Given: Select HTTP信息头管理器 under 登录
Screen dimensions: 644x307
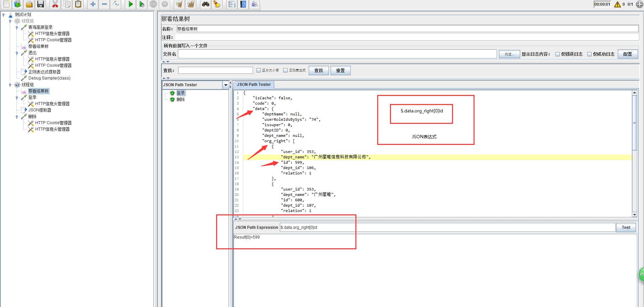Looking at the screenshot, I should point(52,104).
